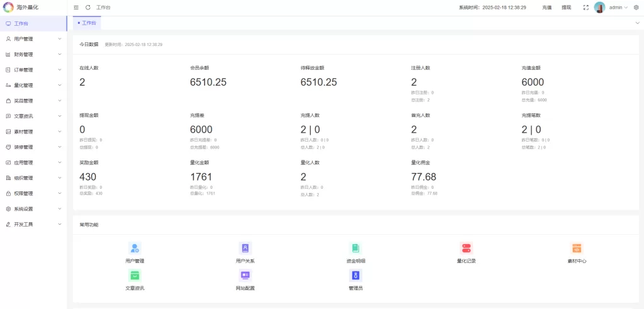Click the 应用管理 icon in sidebar
The width and height of the screenshot is (644, 309).
click(x=8, y=163)
